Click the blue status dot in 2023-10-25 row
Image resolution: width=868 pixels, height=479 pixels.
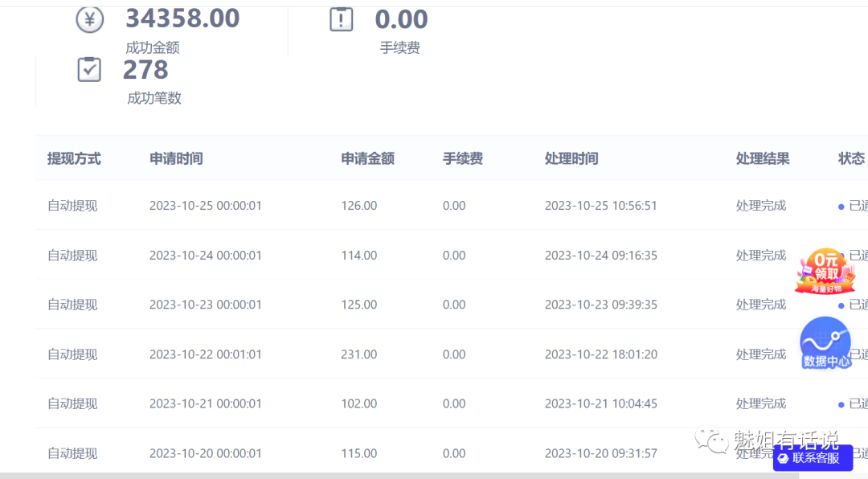[841, 207]
